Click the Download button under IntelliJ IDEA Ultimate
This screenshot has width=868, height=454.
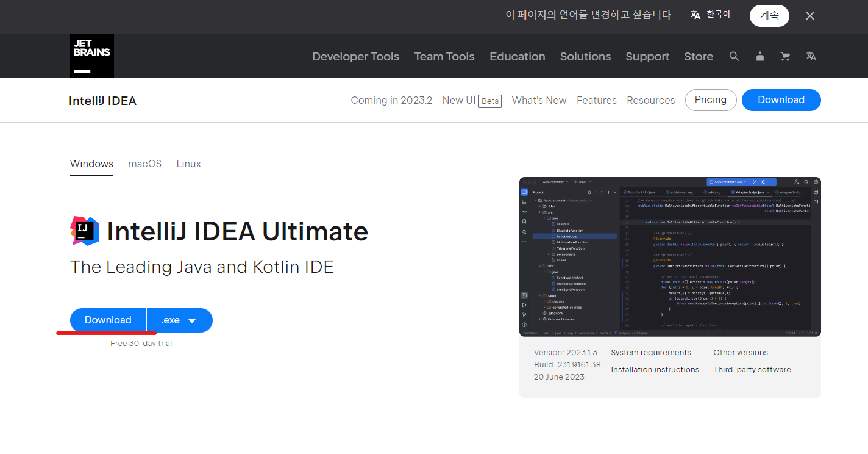click(108, 320)
